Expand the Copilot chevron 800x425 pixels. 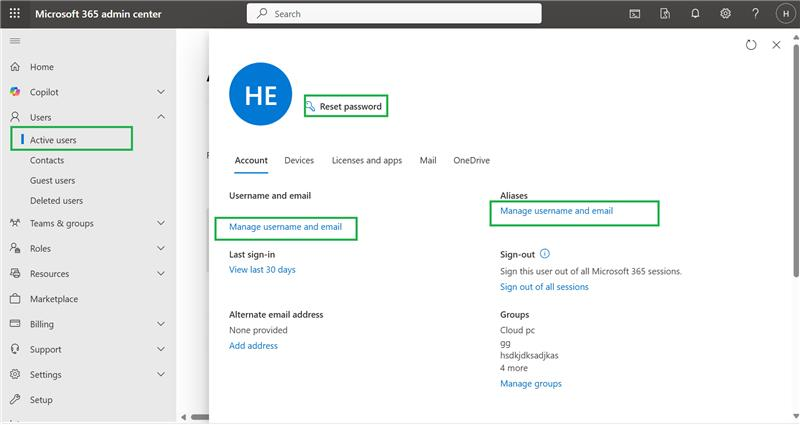[161, 92]
